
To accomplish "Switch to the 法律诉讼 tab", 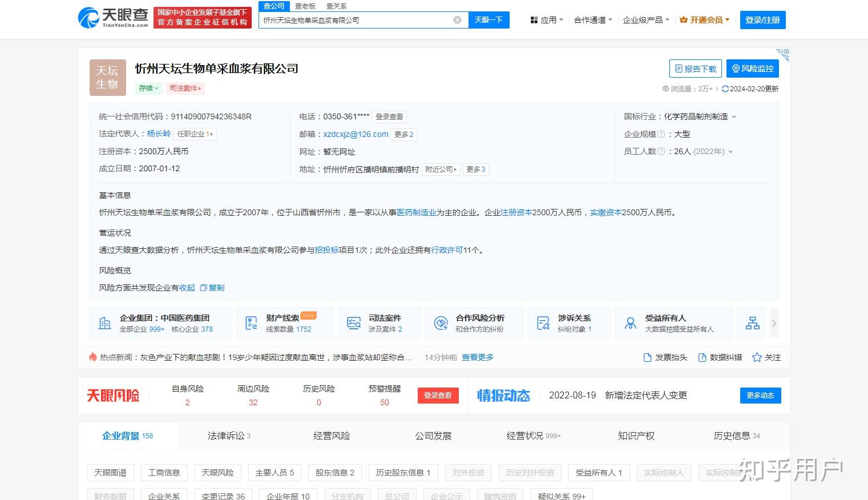I will click(x=229, y=436).
